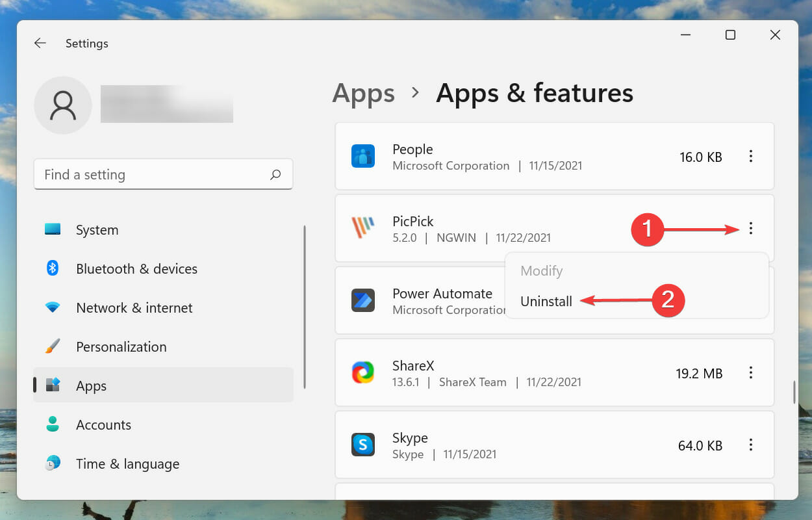Select Apps in the sidebar

tap(163, 385)
